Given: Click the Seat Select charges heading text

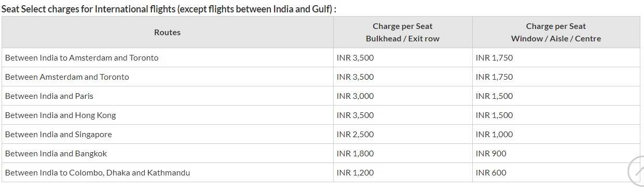Looking at the screenshot, I should tap(169, 9).
